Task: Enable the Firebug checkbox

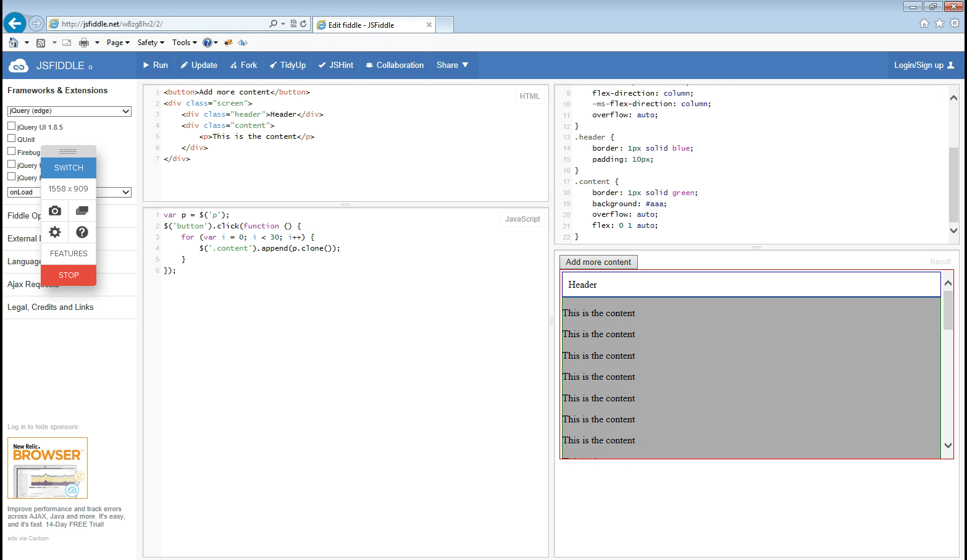Action: click(x=11, y=152)
